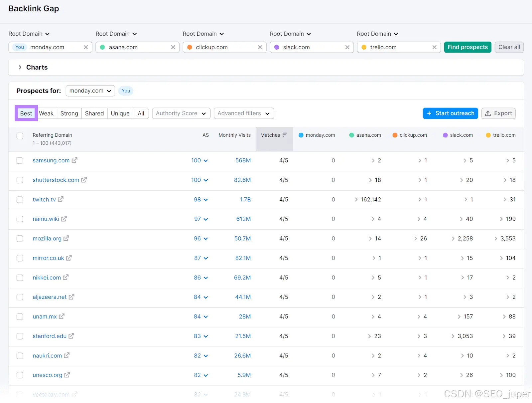This screenshot has width=532, height=403.
Task: Select the Unique prospects tab
Action: tap(120, 113)
